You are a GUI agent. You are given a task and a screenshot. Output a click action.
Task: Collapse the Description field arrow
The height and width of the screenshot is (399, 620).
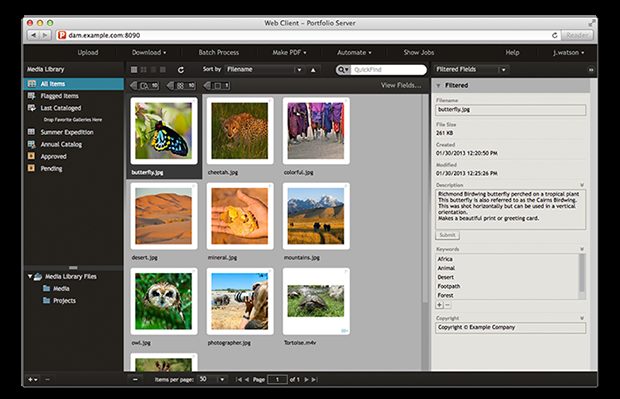(582, 185)
